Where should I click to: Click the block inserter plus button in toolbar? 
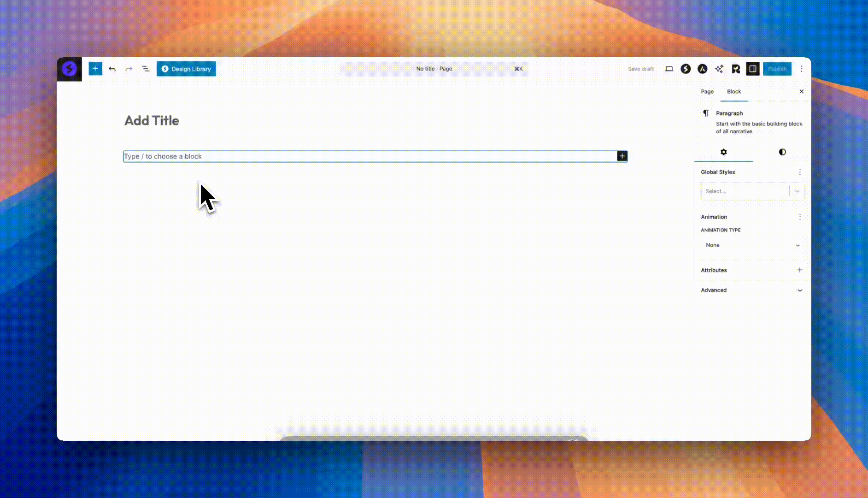pyautogui.click(x=95, y=69)
